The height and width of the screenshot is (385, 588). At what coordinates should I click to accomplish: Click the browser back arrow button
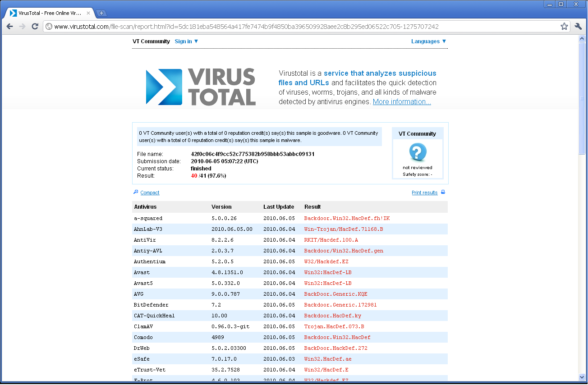click(x=9, y=27)
